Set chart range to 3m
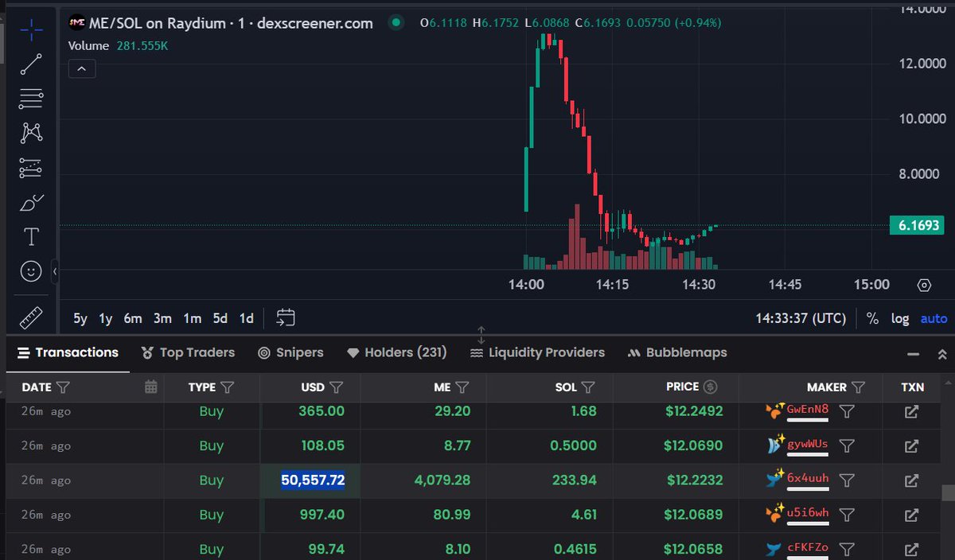 click(162, 318)
